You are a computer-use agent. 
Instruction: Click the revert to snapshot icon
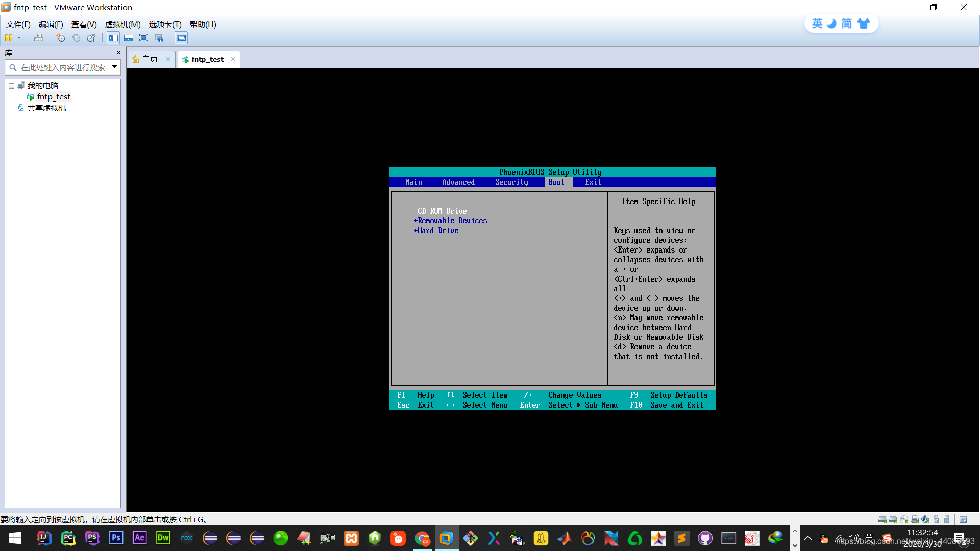(x=76, y=38)
